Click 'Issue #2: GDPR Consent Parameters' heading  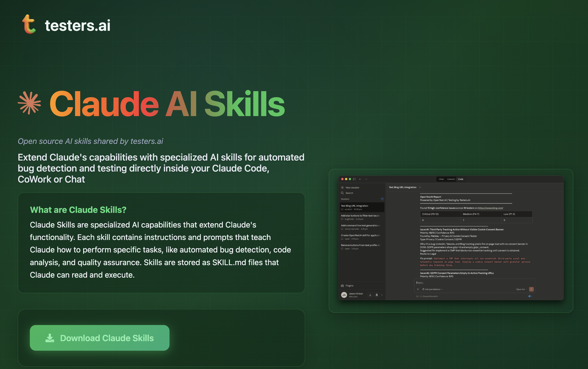point(457,273)
